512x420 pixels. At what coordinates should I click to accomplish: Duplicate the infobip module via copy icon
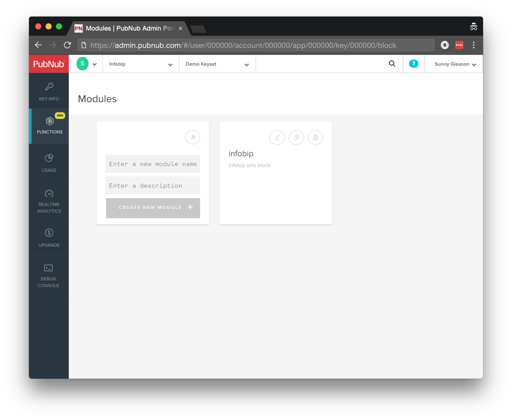tap(296, 137)
